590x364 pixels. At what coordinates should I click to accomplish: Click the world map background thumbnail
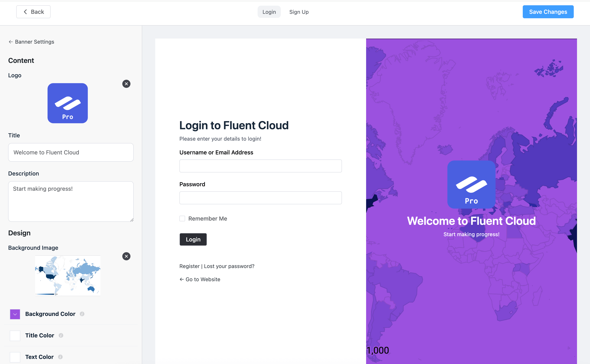coord(67,276)
